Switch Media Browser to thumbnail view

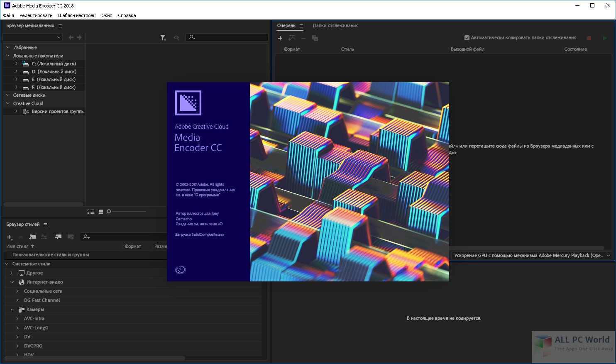click(101, 212)
